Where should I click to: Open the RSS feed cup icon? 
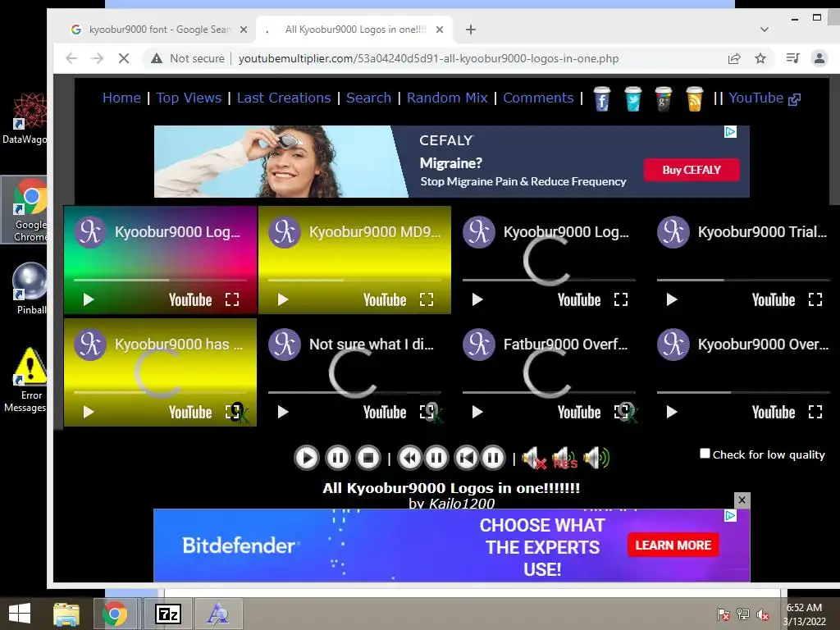click(x=694, y=99)
